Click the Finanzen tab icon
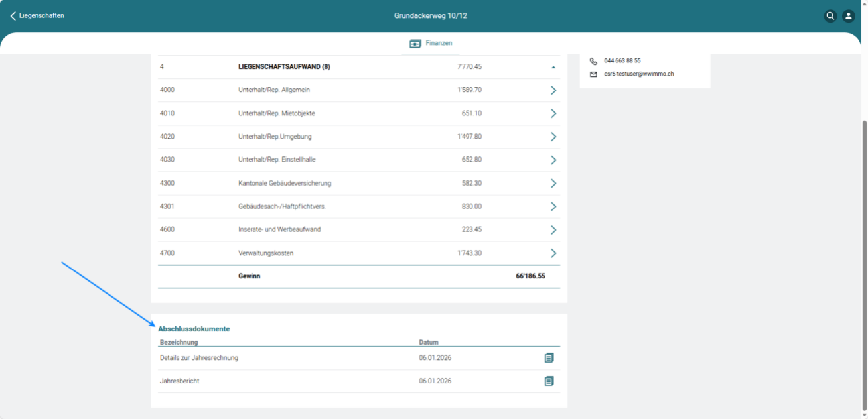Viewport: 868px width, 419px height. pyautogui.click(x=415, y=44)
